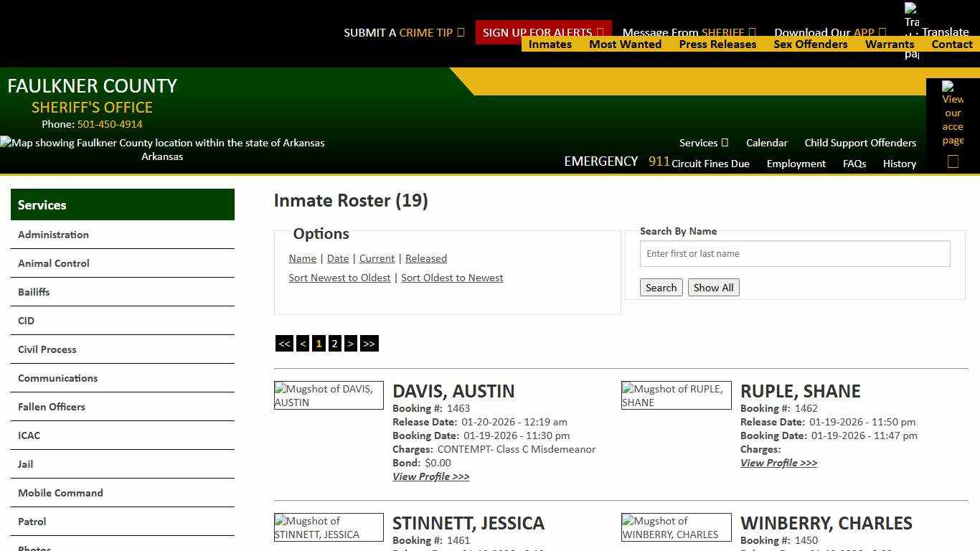Click the icon next to SIGN UP FOR ALERTS
The height and width of the screenshot is (551, 980).
pos(601,32)
